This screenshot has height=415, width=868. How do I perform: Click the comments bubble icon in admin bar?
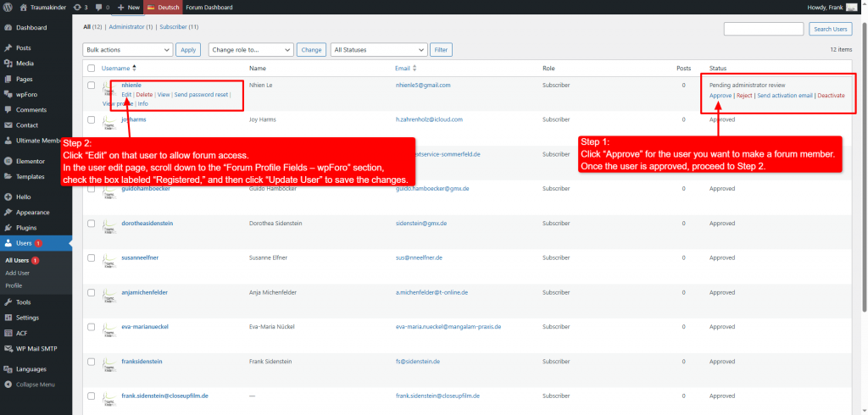point(100,7)
